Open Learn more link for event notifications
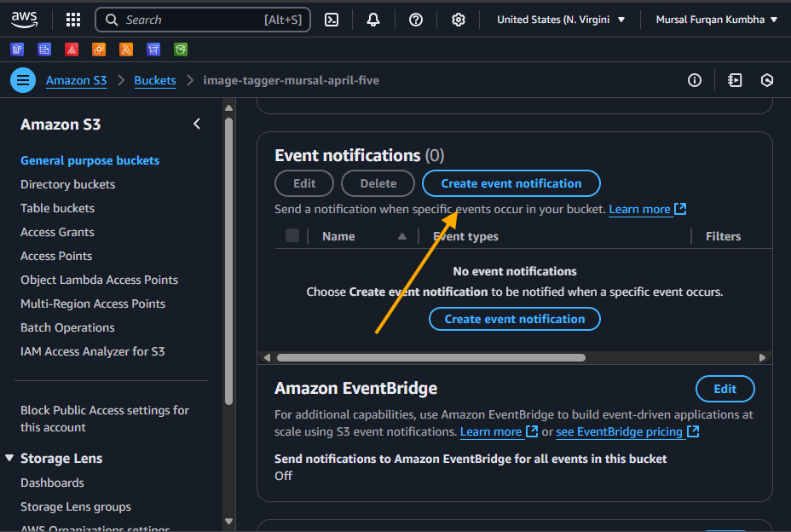Screen dimensions: 791x532 639,209
